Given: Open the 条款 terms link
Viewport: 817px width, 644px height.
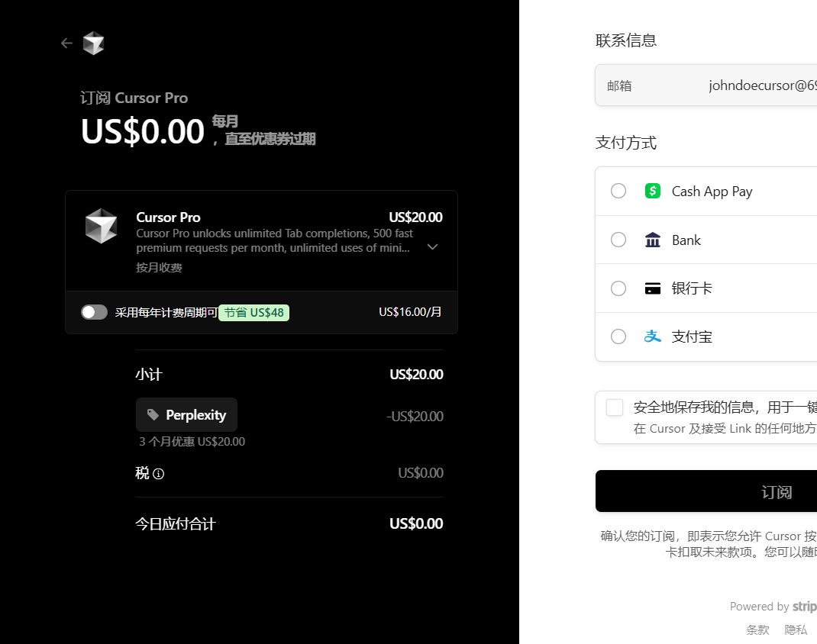Looking at the screenshot, I should pos(757,630).
